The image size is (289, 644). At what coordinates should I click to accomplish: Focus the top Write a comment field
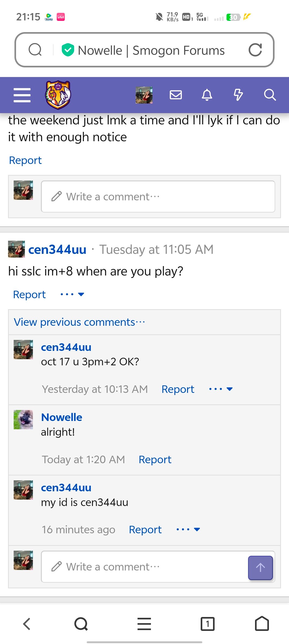(x=158, y=197)
